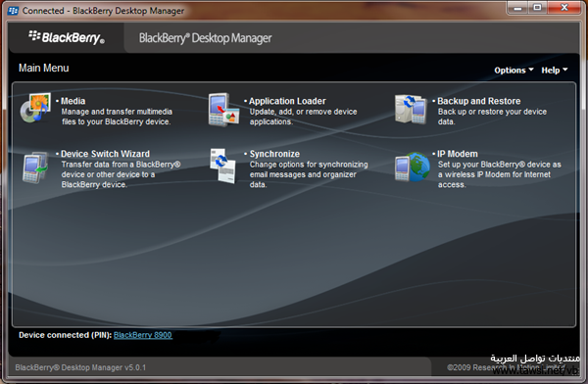Select the Backup and Restore heading
The width and height of the screenshot is (588, 384).
479,101
